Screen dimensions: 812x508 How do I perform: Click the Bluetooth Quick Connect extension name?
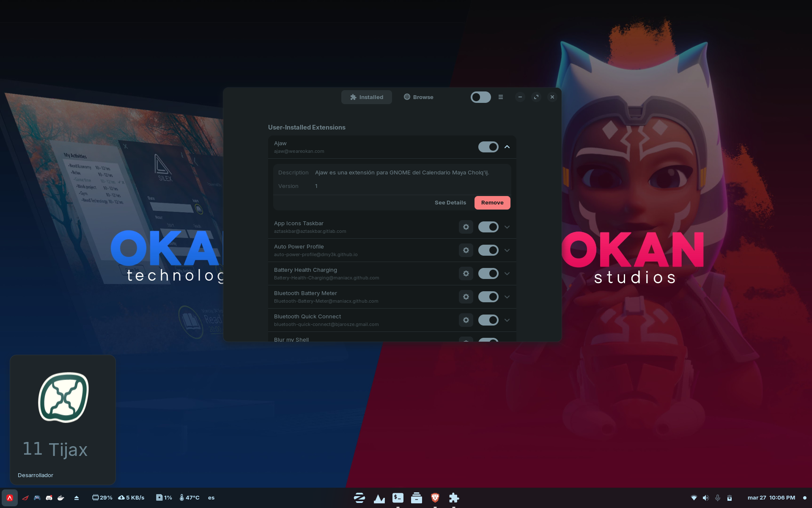307,317
